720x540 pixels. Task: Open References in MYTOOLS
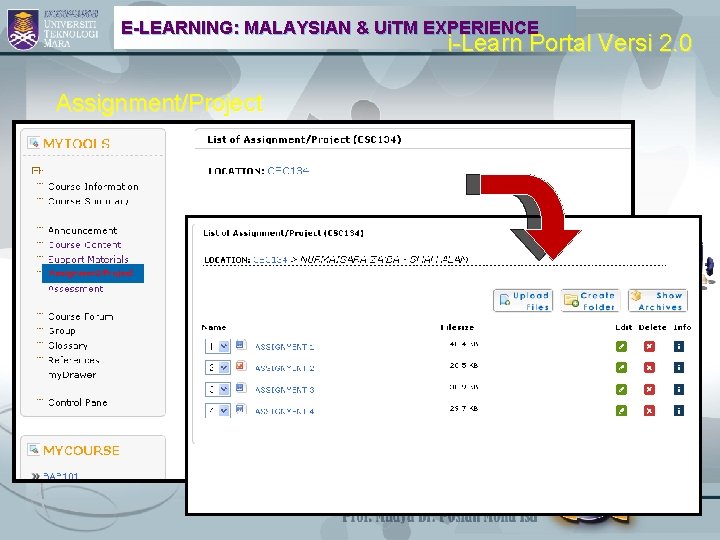pos(74,360)
